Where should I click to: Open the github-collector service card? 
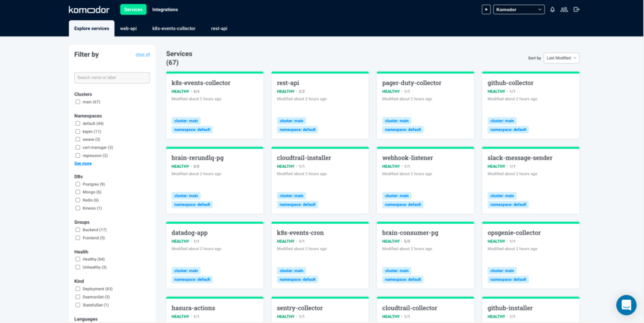(x=531, y=106)
